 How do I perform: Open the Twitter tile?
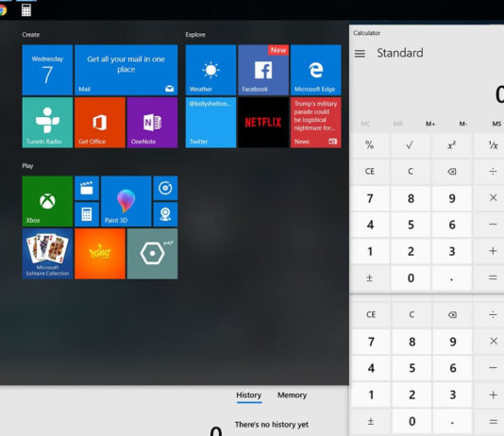coord(210,123)
